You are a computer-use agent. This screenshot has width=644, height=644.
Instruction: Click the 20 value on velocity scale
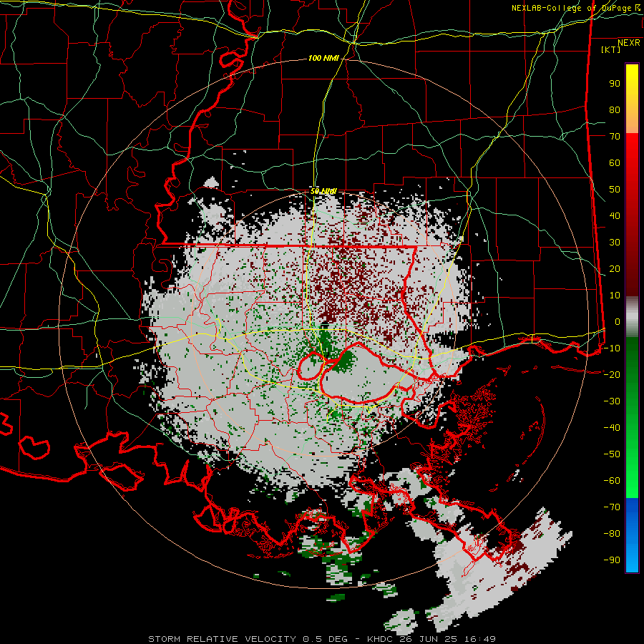coord(615,268)
